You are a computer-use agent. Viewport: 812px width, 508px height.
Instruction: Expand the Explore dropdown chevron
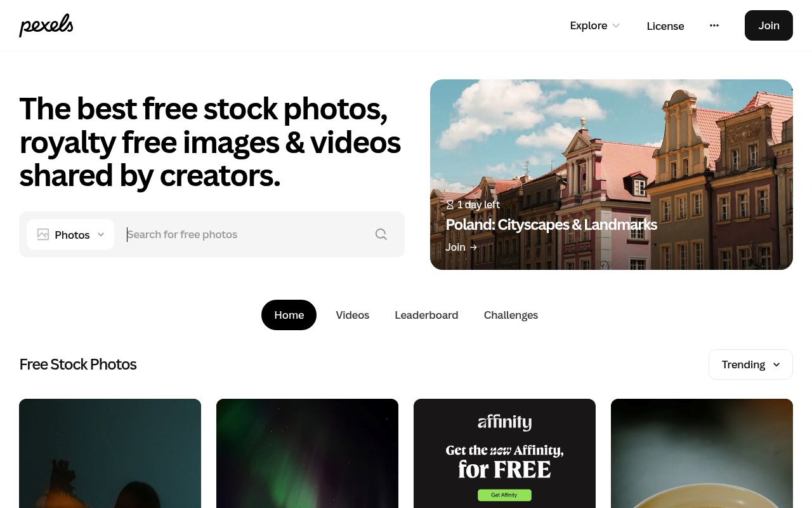click(x=615, y=25)
